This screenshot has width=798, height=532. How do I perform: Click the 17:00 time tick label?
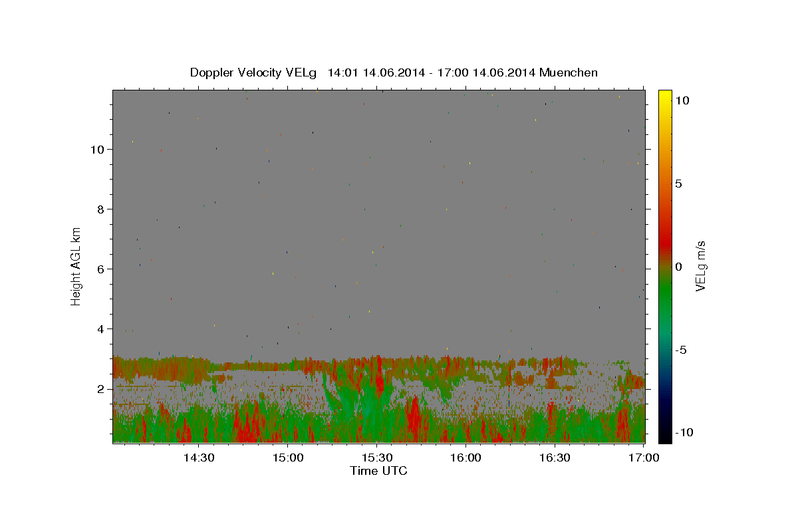tap(644, 458)
